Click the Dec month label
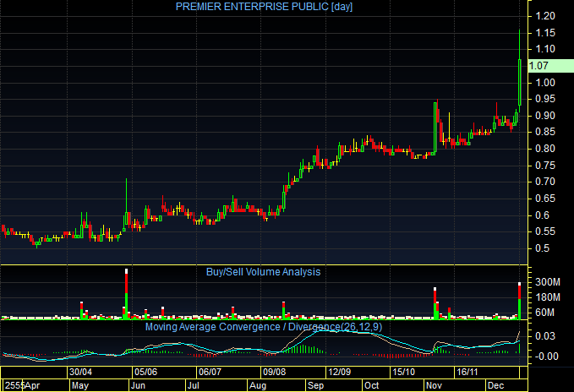 (496, 385)
